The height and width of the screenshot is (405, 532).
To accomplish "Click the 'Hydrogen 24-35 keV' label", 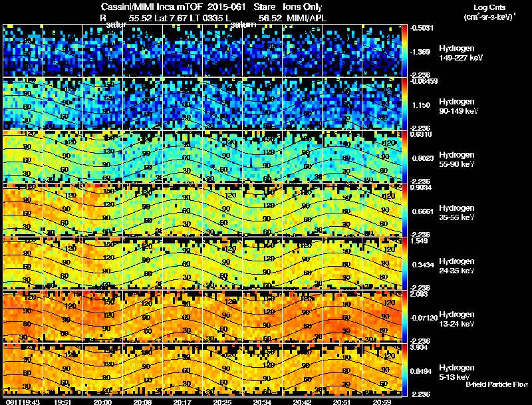I will (457, 266).
